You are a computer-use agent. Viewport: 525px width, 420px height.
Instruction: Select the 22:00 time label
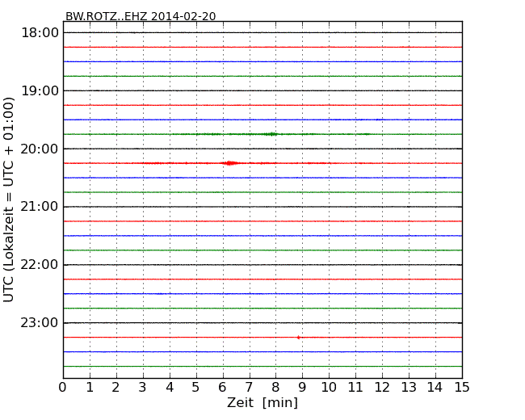click(x=40, y=265)
